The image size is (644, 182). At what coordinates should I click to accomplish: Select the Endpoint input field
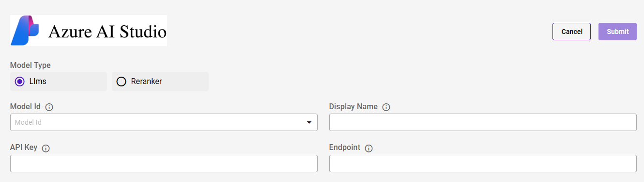(x=483, y=164)
